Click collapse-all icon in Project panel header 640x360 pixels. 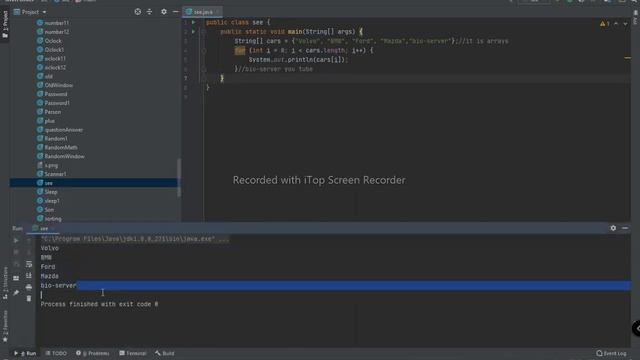[149, 12]
